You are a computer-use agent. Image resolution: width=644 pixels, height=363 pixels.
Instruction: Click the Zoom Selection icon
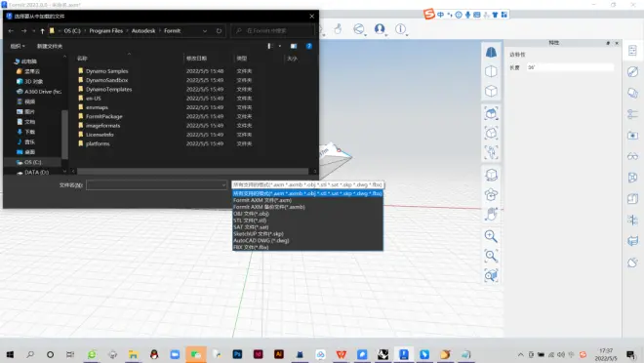[x=491, y=275]
